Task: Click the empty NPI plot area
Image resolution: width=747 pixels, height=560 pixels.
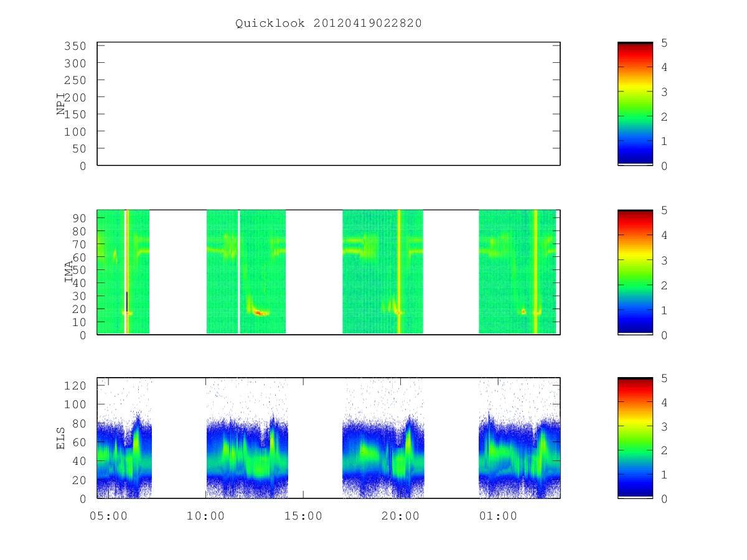Action: [x=329, y=104]
